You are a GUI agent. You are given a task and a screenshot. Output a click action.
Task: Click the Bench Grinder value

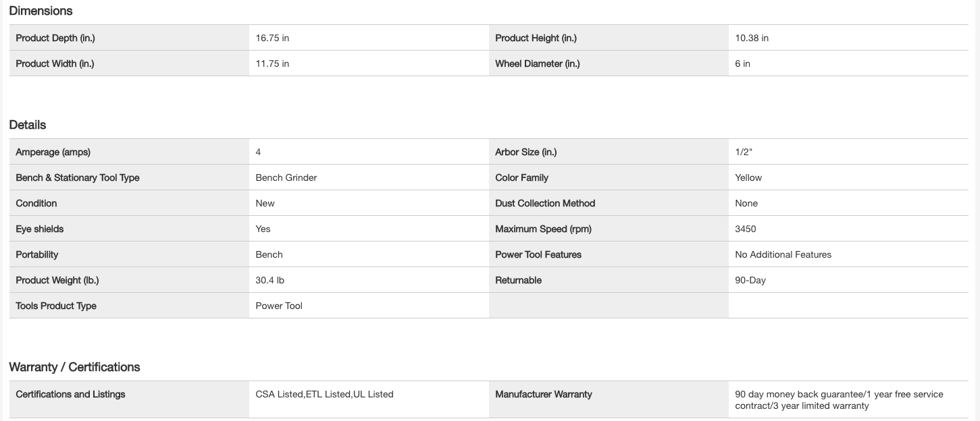[286, 178]
